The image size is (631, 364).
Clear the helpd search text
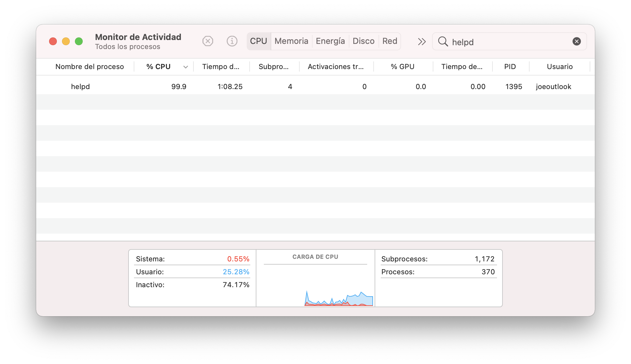[576, 41]
